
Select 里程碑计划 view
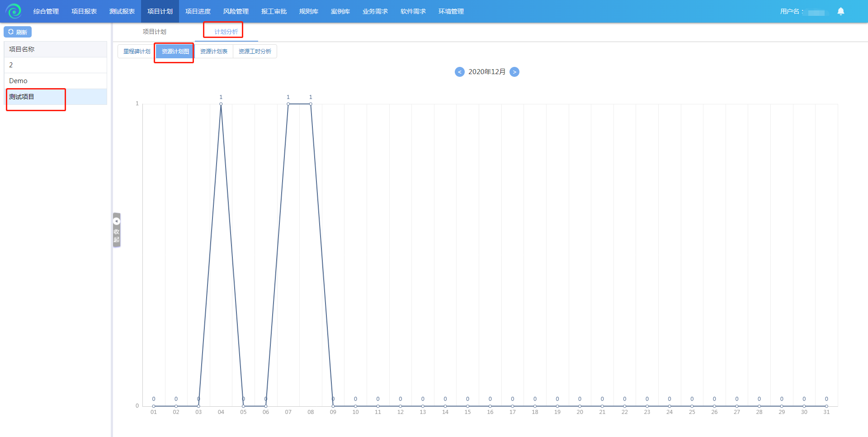(137, 52)
